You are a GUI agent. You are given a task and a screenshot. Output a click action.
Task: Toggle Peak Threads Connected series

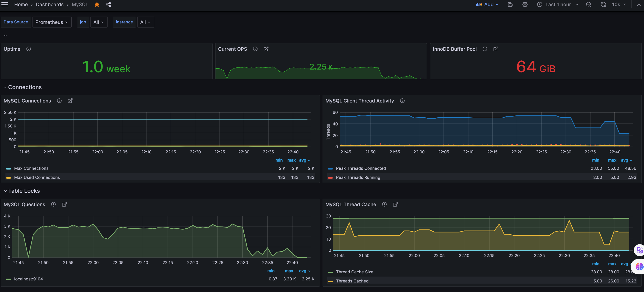click(x=361, y=168)
